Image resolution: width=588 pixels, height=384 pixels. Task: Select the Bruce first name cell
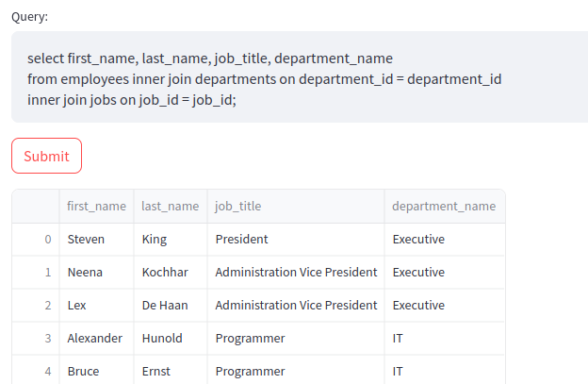(96, 370)
